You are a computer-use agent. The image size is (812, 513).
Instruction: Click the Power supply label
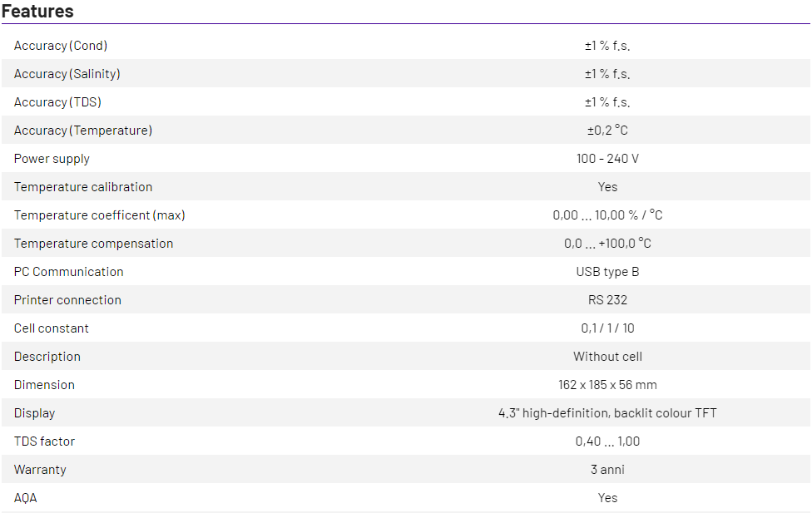pos(52,159)
